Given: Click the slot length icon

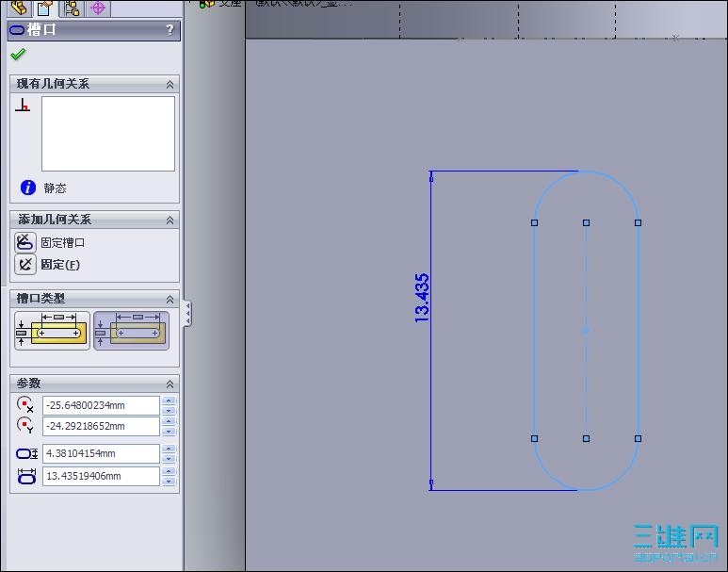Looking at the screenshot, I should (x=26, y=476).
